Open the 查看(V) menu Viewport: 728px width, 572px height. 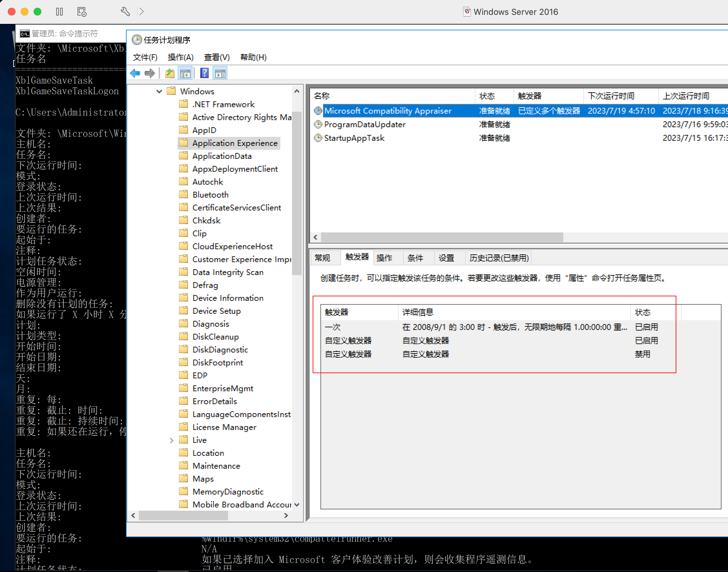pyautogui.click(x=217, y=57)
